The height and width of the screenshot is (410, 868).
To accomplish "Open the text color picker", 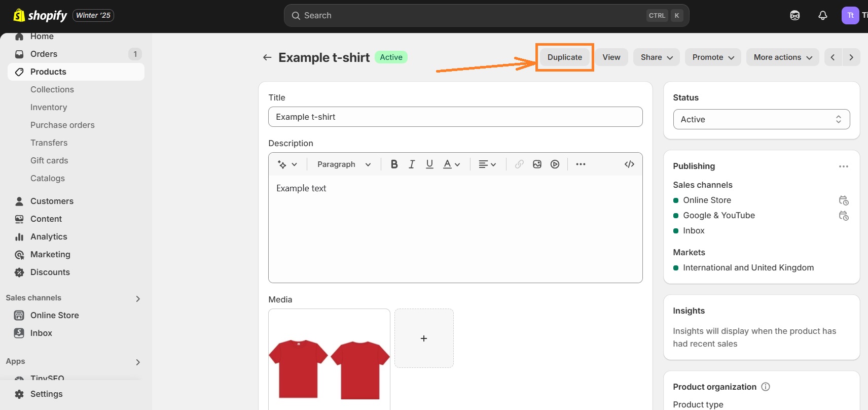I will (x=451, y=164).
